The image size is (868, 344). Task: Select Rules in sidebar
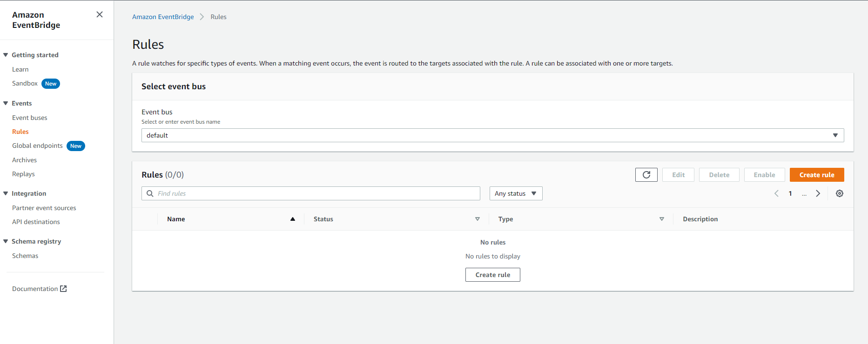click(x=20, y=132)
